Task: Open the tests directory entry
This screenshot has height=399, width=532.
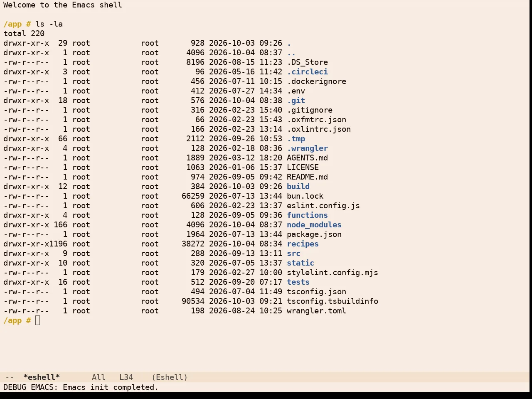Action: 298,282
